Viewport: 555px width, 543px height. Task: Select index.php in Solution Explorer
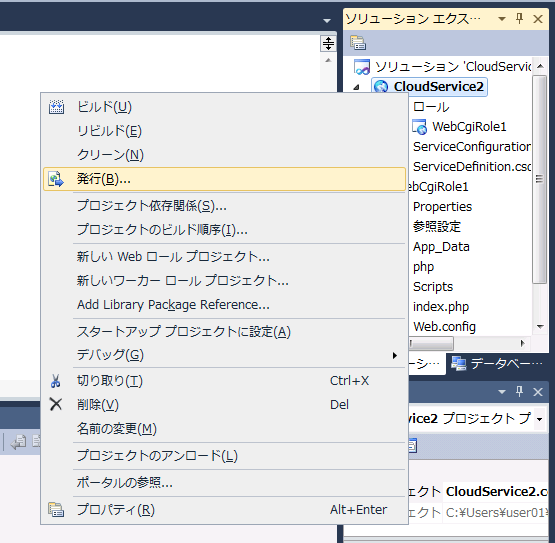pos(441,307)
